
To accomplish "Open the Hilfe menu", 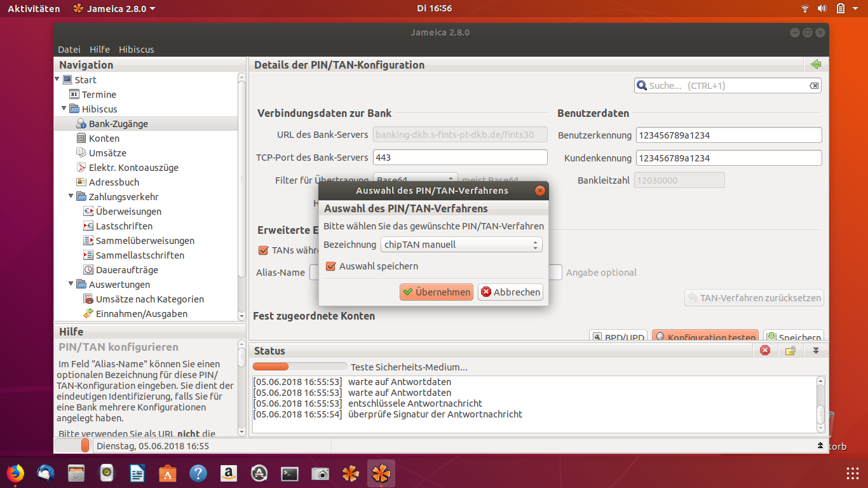I will point(100,49).
